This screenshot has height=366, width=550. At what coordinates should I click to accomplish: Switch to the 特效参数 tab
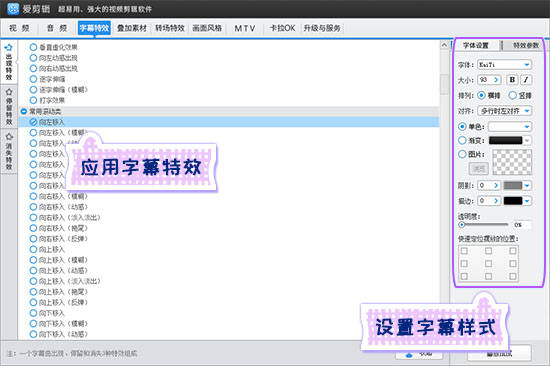click(x=525, y=45)
